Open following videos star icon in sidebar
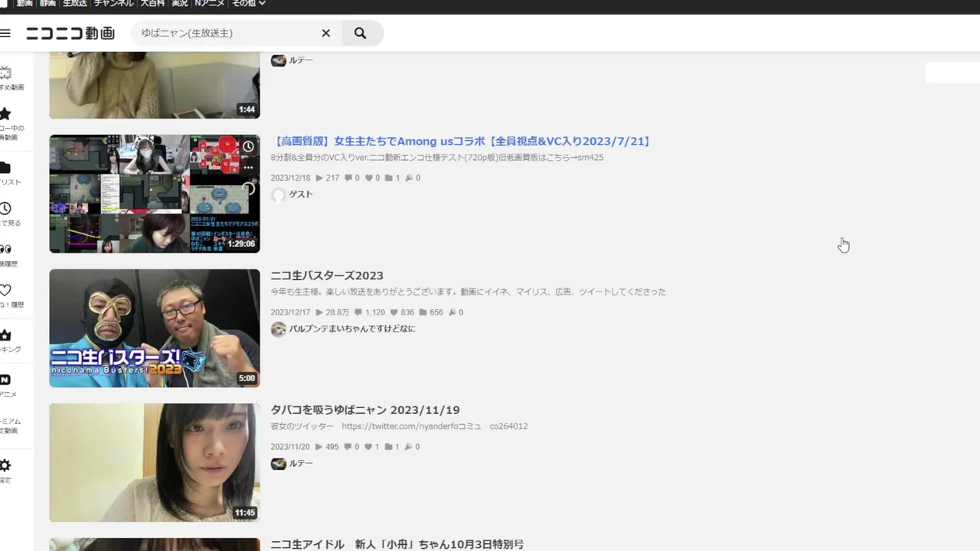 pyautogui.click(x=6, y=114)
